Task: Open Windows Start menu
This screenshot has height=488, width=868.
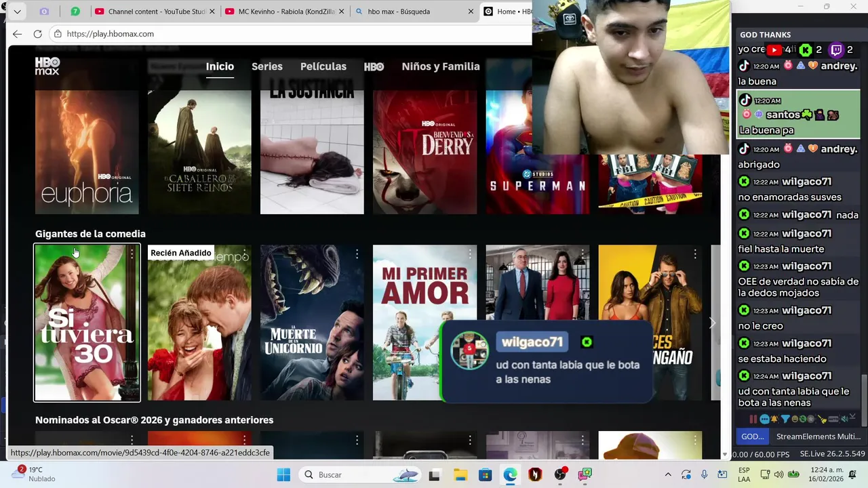Action: [x=283, y=474]
